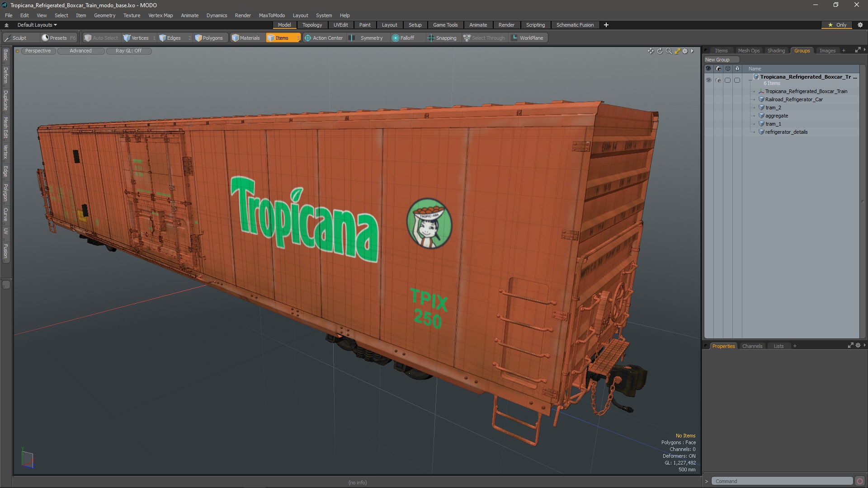Open Default Layouts dropdown

[37, 25]
